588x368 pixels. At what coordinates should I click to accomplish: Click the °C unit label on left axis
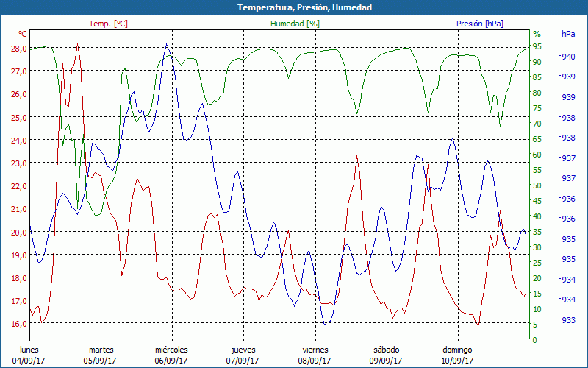pyautogui.click(x=23, y=34)
